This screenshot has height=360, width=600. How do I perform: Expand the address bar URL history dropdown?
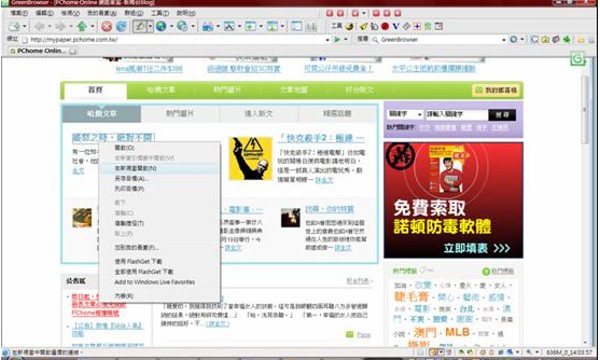click(328, 39)
